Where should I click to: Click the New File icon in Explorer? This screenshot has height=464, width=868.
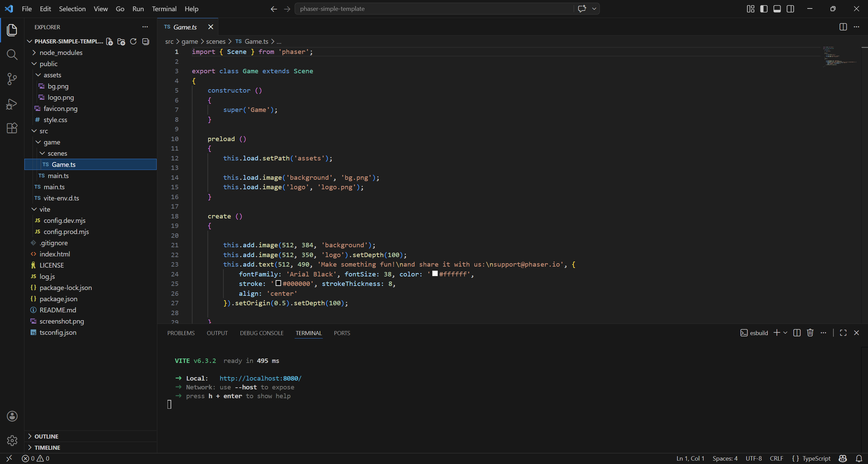coord(109,41)
